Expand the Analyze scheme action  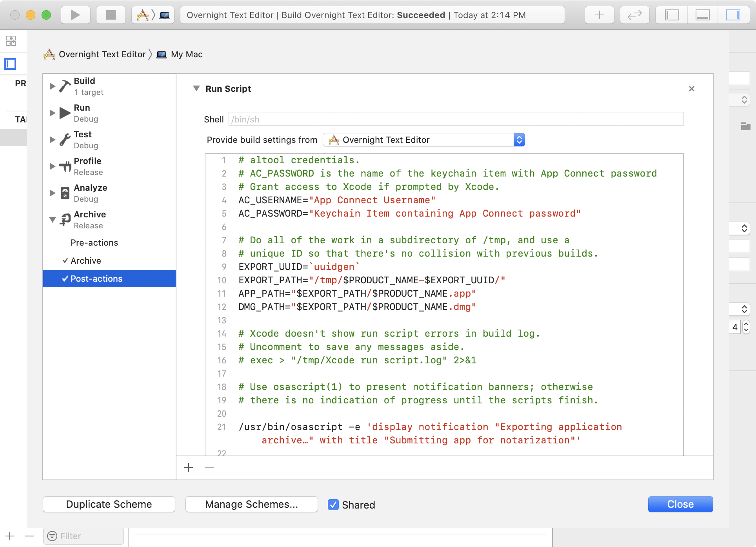[52, 193]
